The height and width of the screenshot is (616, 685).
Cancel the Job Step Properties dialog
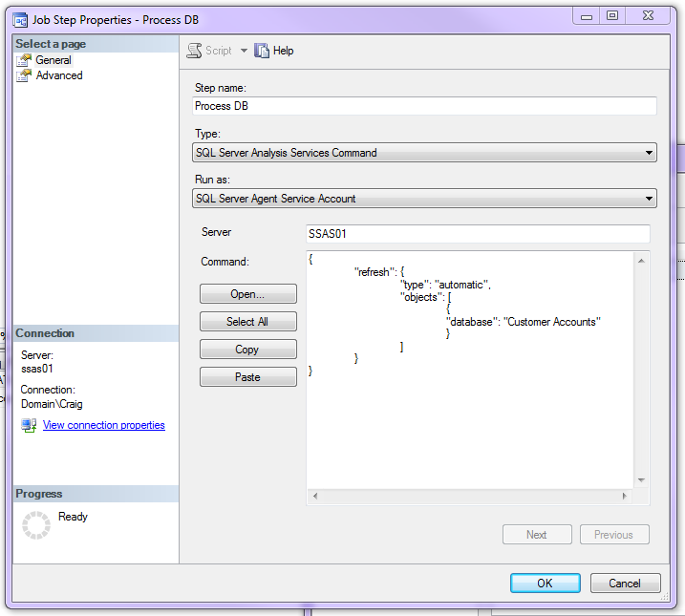(625, 583)
